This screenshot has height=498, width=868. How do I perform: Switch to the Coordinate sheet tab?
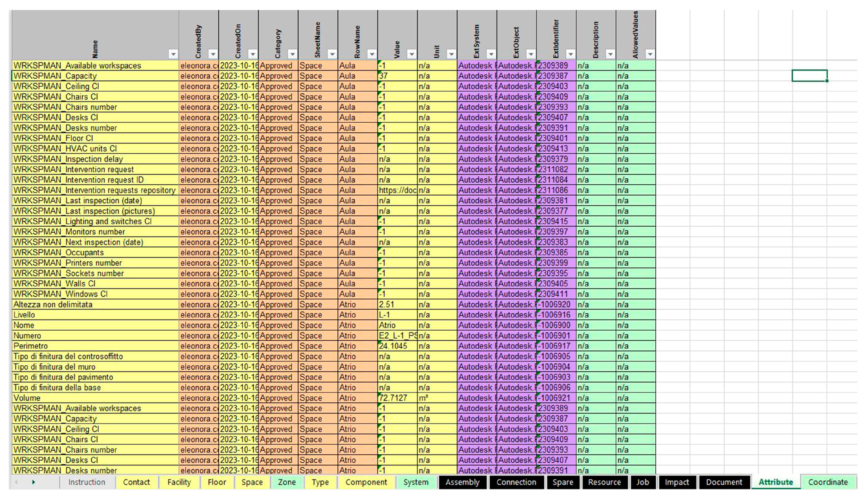click(x=828, y=482)
